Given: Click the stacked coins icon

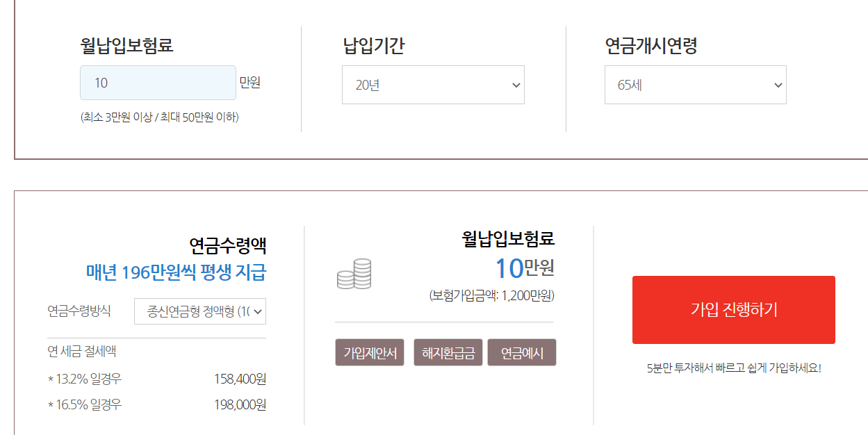Looking at the screenshot, I should pyautogui.click(x=354, y=274).
